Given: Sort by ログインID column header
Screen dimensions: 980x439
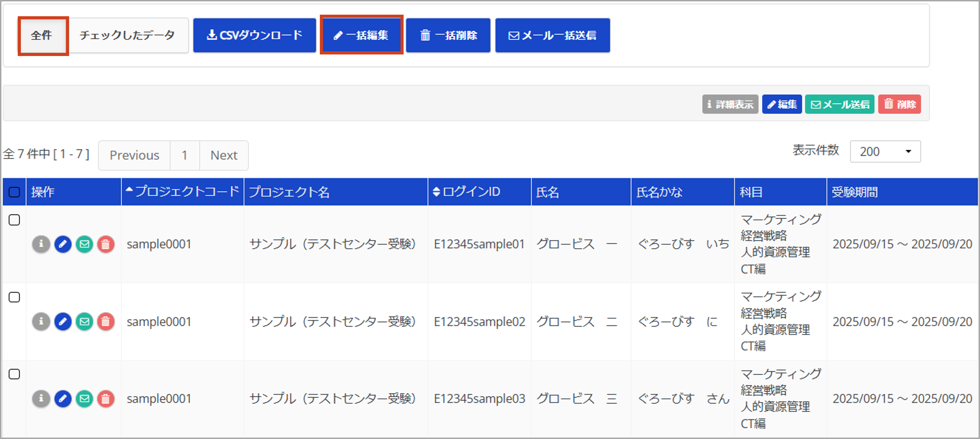Looking at the screenshot, I should pos(479,192).
